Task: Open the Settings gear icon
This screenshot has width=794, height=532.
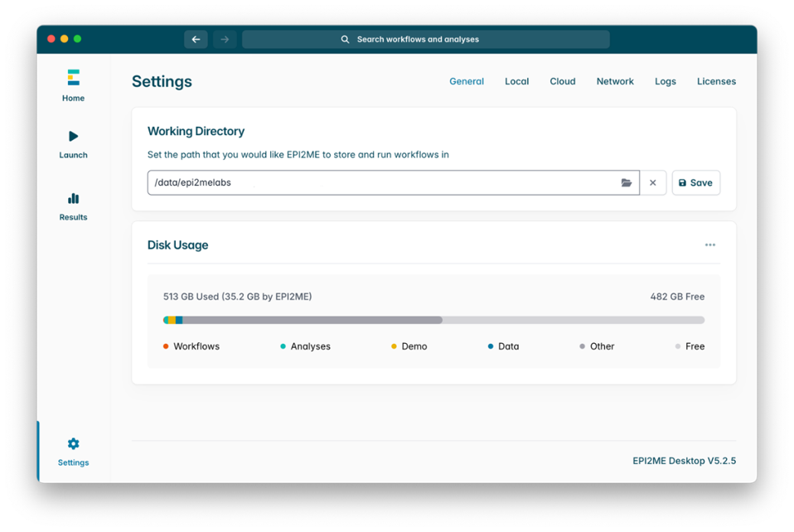Action: click(x=74, y=444)
